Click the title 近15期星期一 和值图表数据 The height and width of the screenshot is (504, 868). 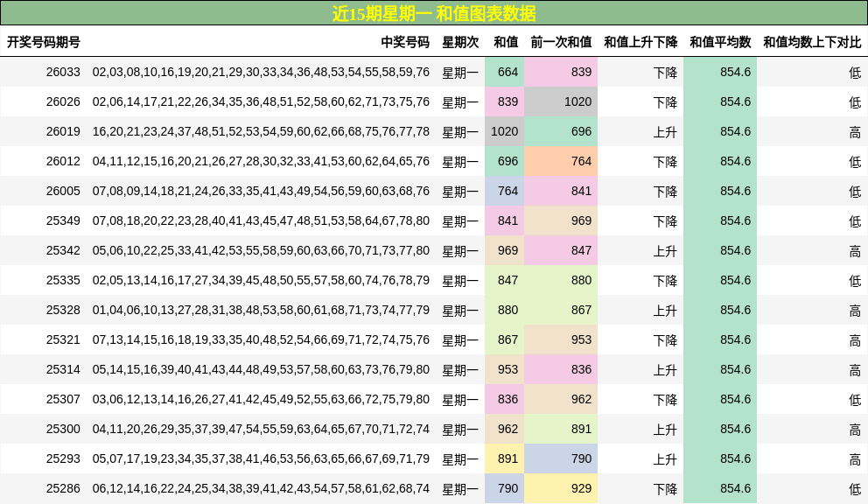click(x=433, y=13)
